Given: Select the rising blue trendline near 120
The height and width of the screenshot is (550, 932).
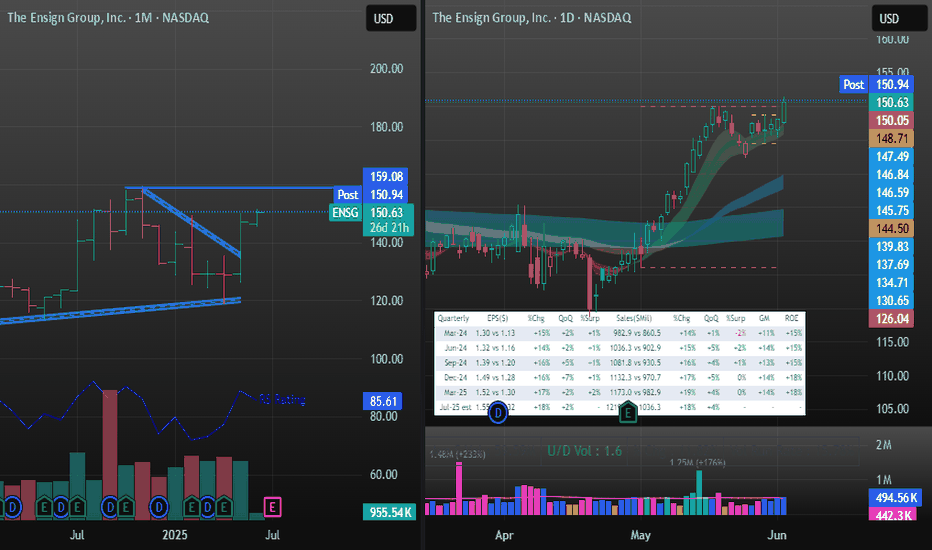Looking at the screenshot, I should 119,310.
